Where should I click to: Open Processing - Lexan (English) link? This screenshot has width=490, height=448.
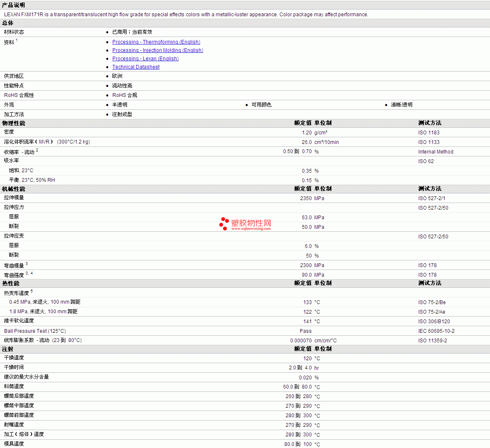tap(145, 59)
